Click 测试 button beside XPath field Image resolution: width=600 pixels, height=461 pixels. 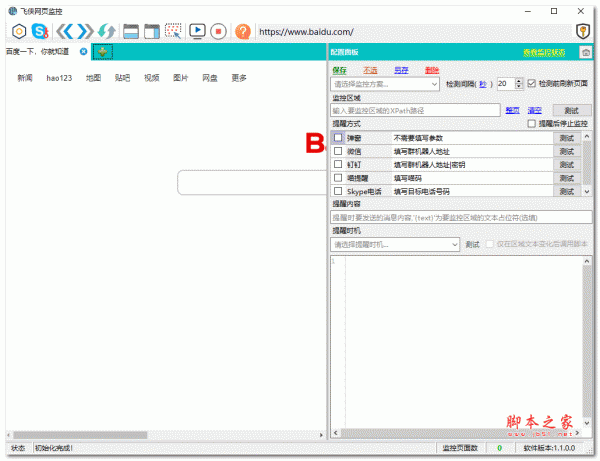coord(571,110)
